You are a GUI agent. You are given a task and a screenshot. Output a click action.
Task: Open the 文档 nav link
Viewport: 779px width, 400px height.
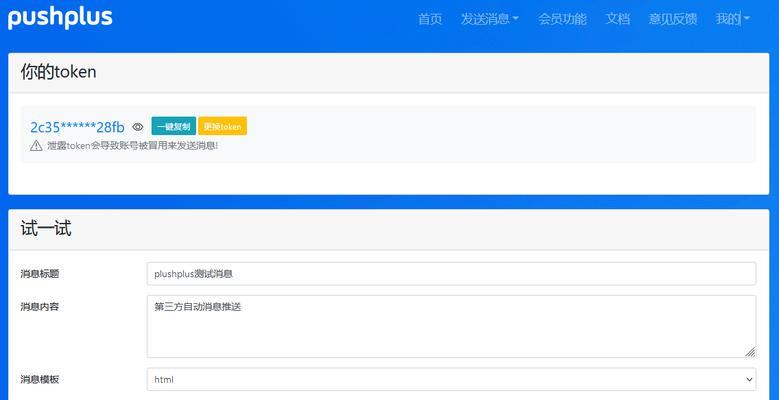pyautogui.click(x=618, y=19)
